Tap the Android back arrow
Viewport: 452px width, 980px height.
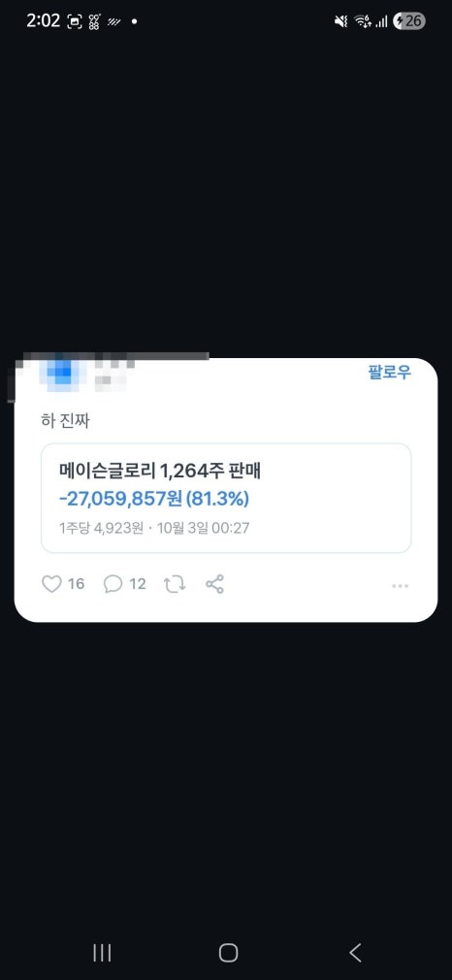355,953
